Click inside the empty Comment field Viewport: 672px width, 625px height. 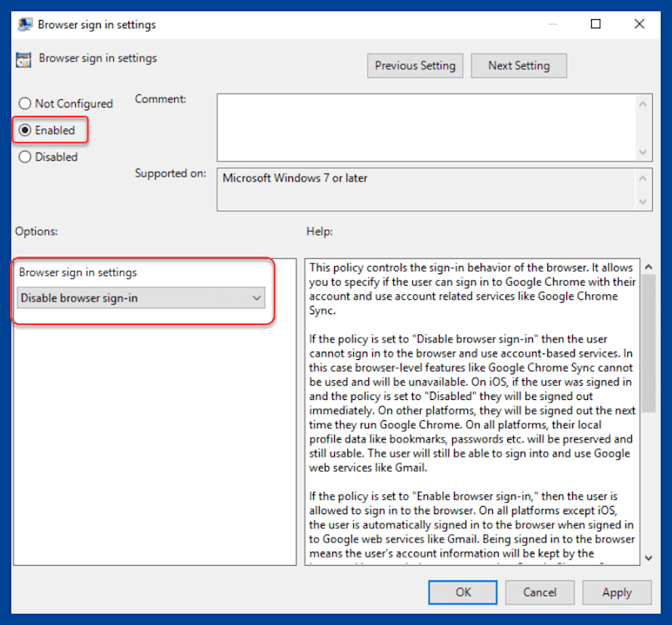click(425, 125)
